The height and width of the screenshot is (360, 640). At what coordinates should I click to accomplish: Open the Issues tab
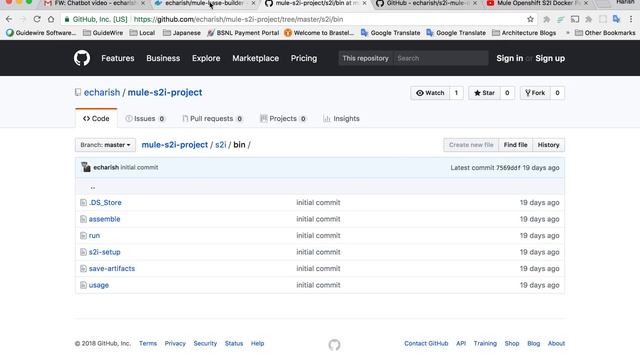[145, 118]
